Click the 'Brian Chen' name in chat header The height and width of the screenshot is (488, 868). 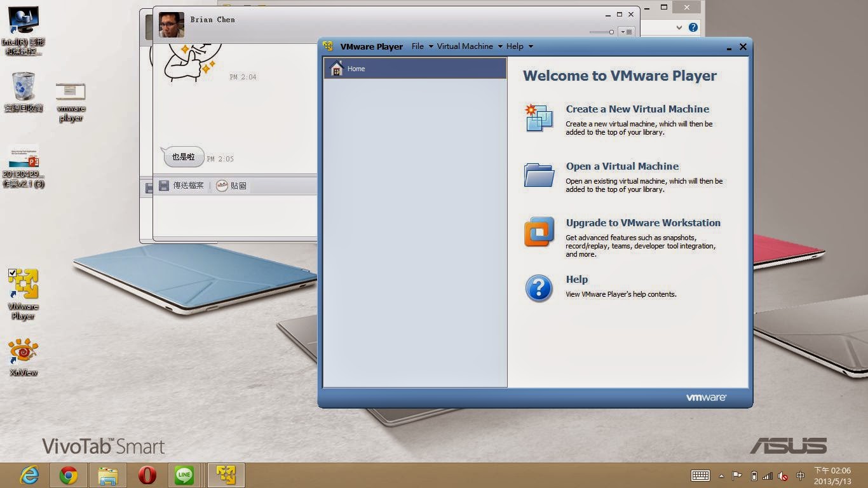click(x=212, y=20)
